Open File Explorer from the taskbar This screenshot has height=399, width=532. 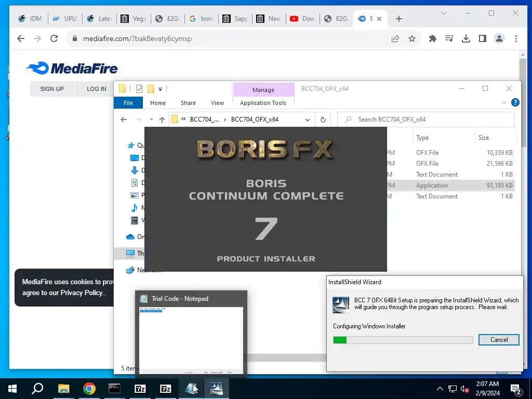[x=63, y=389]
